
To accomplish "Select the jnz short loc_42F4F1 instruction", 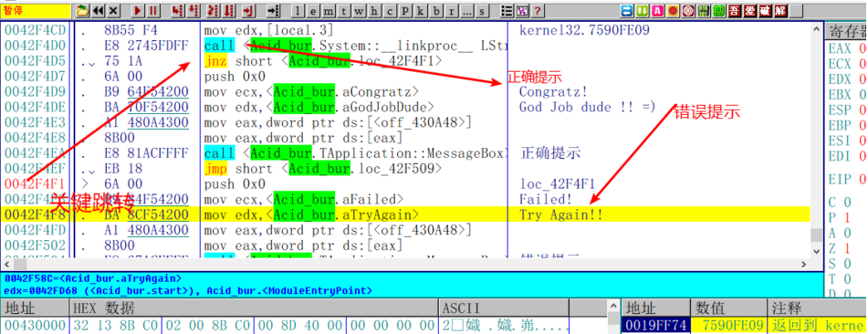I will [x=323, y=61].
